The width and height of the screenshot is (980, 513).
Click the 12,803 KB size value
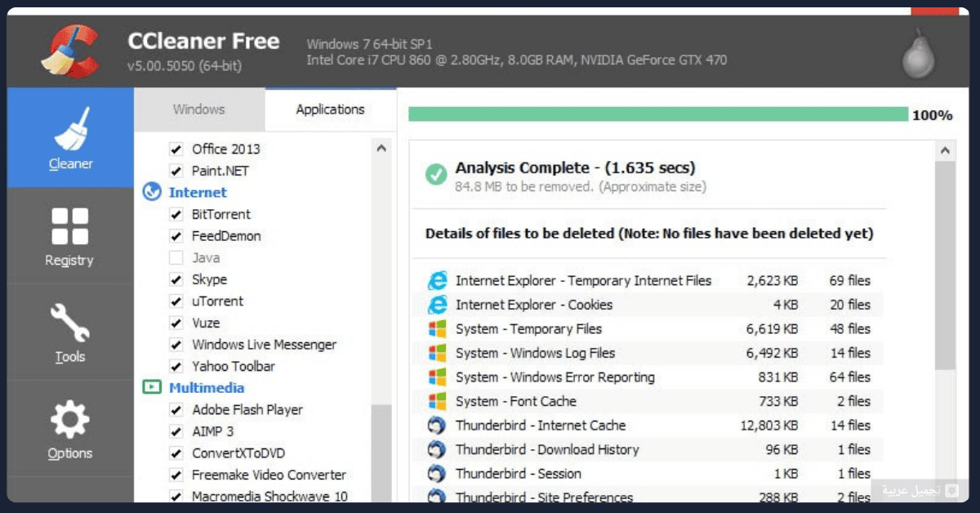point(769,426)
